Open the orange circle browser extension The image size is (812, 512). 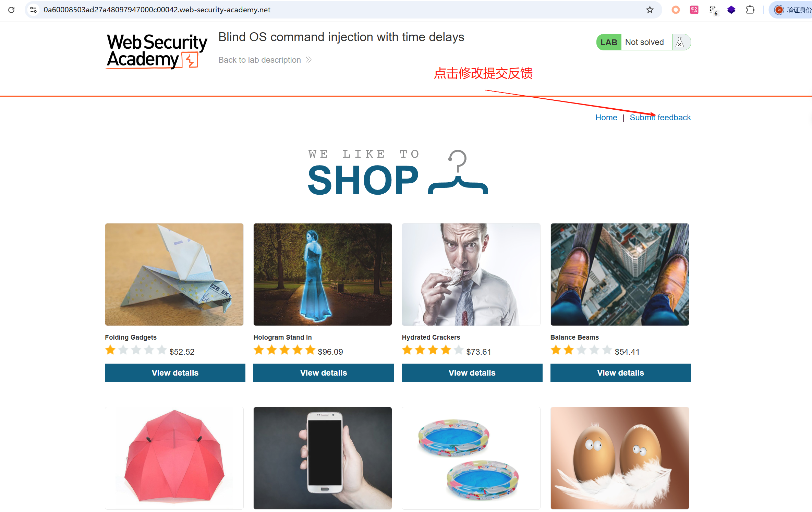(x=676, y=10)
